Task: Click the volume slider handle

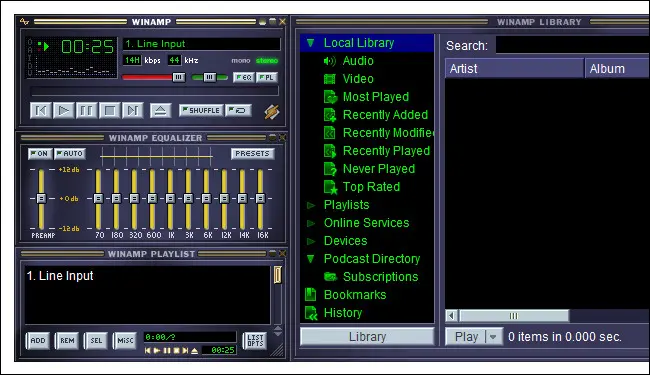Action: point(179,77)
